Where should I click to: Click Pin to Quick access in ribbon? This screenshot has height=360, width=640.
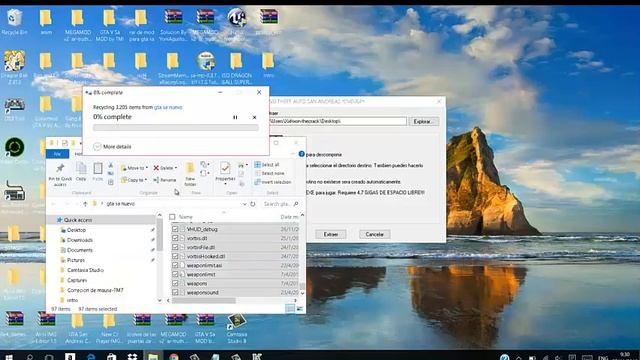[x=60, y=175]
